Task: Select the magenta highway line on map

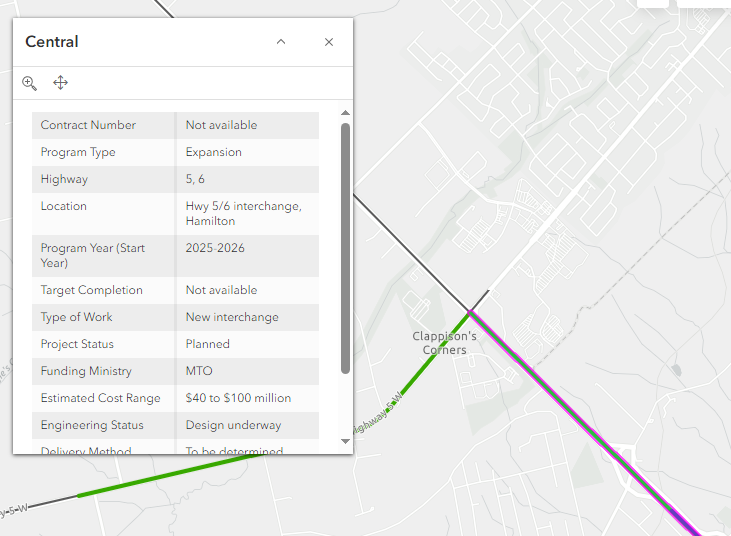Action: coord(580,422)
